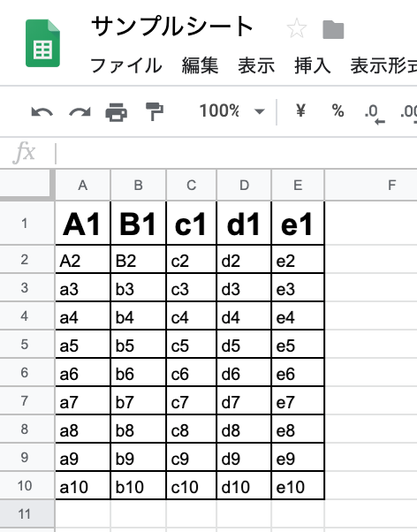Screen dimensions: 417x532
Task: Click cell containing d4
Action: [x=245, y=315]
